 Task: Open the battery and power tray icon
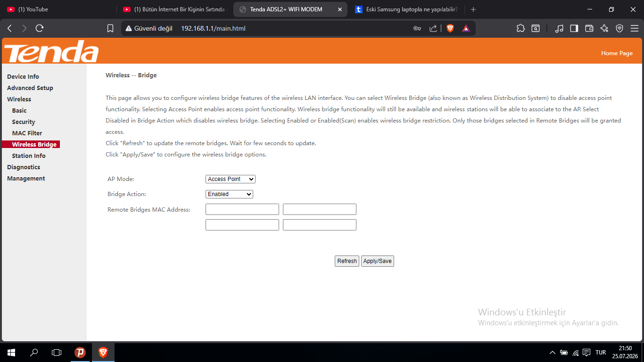tap(564, 353)
